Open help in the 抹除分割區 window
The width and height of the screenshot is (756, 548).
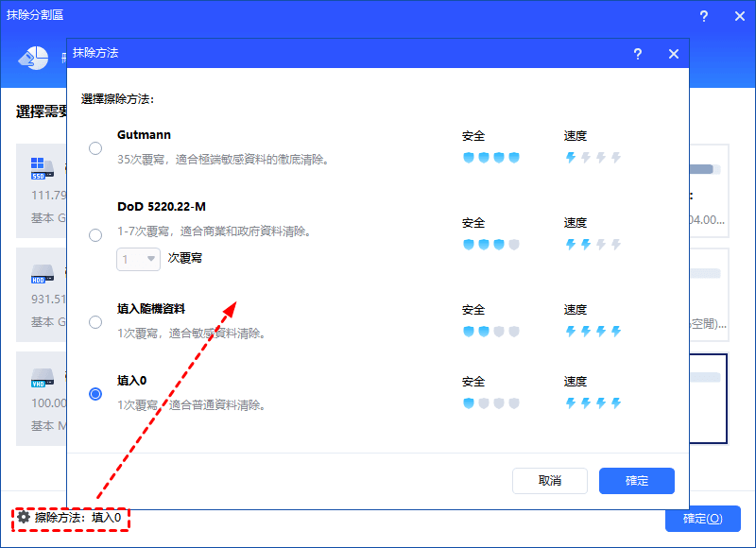coord(703,16)
